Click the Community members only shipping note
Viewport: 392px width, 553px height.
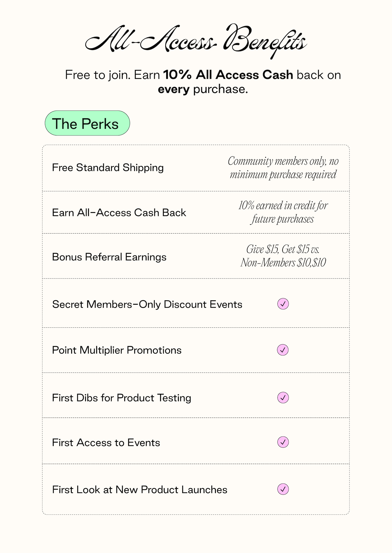(x=283, y=168)
